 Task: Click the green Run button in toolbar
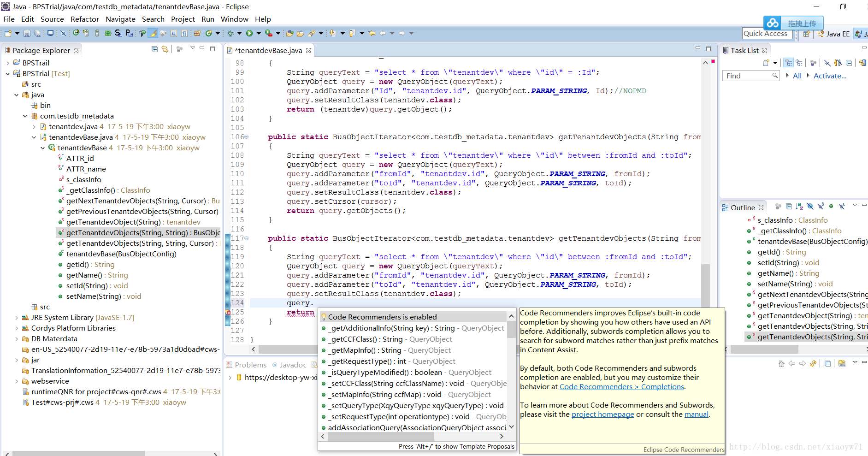click(249, 33)
